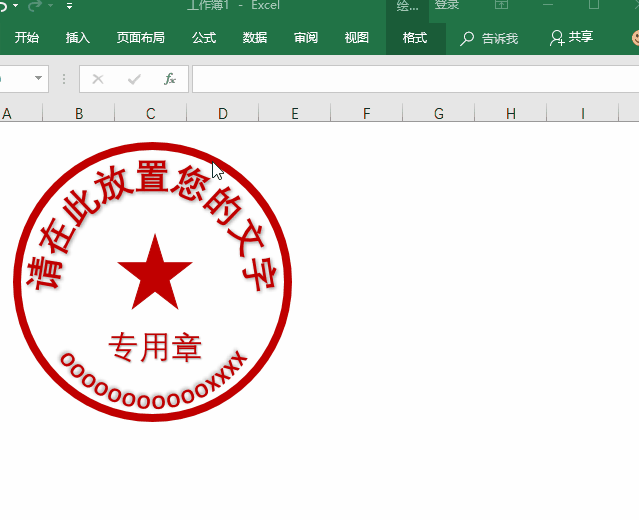
Task: Click the formula bar expand dots handle
Action: pyautogui.click(x=64, y=79)
